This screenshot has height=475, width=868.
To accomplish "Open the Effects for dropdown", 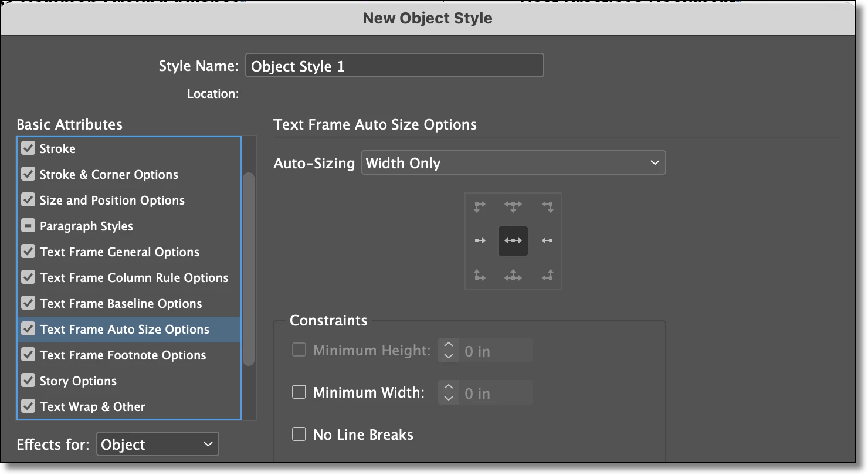I will [157, 445].
